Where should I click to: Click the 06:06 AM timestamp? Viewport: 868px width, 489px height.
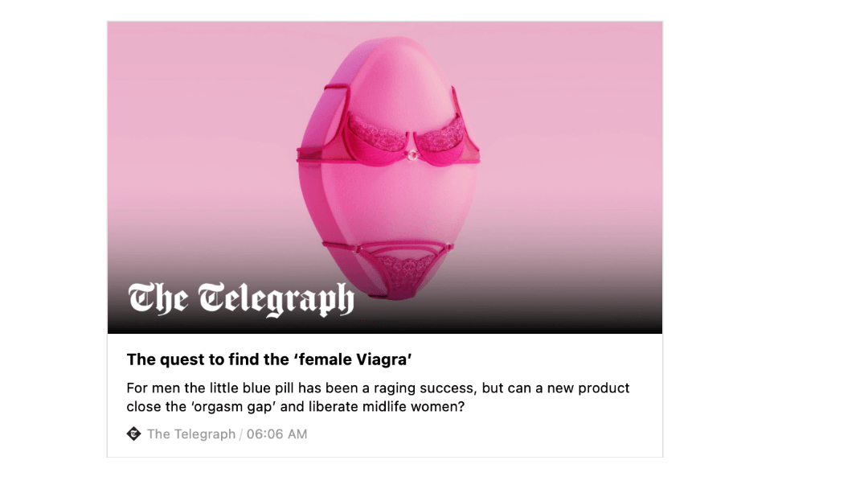[x=276, y=434]
